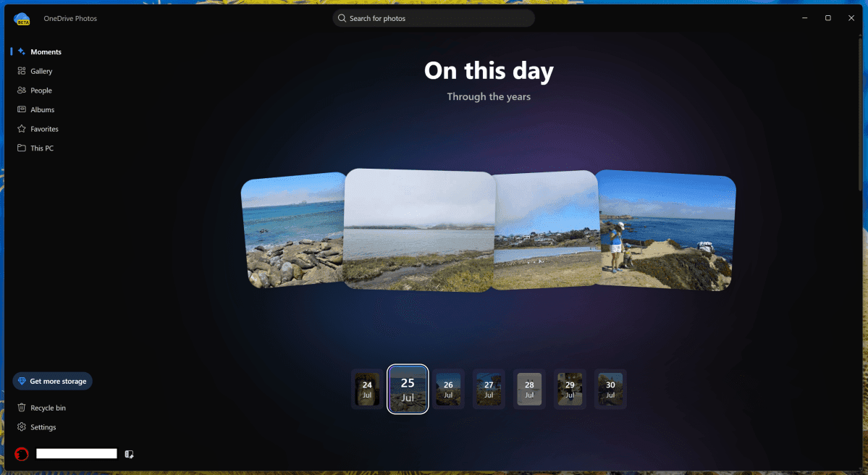Select the 29 Jul date thumbnail
Screen dimensions: 868x475
tap(570, 389)
